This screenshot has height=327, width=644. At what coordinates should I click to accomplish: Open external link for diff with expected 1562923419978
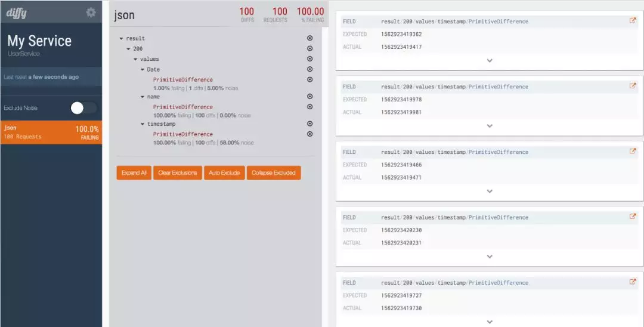pos(633,86)
